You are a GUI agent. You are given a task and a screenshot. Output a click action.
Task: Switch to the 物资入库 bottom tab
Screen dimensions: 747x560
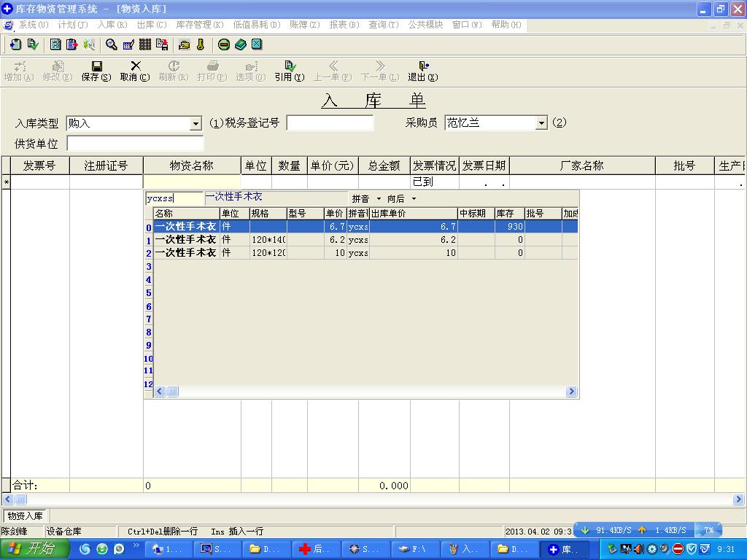pos(26,516)
